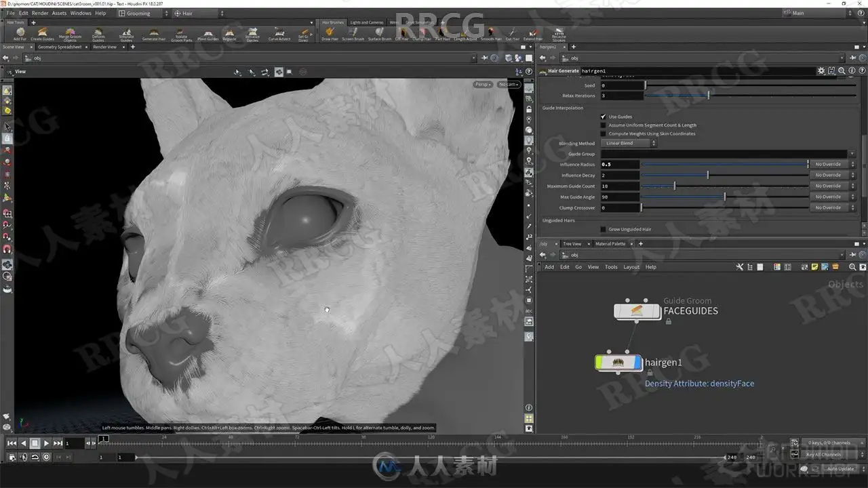
Task: Click the parameter search magnifier icon
Action: (x=842, y=70)
